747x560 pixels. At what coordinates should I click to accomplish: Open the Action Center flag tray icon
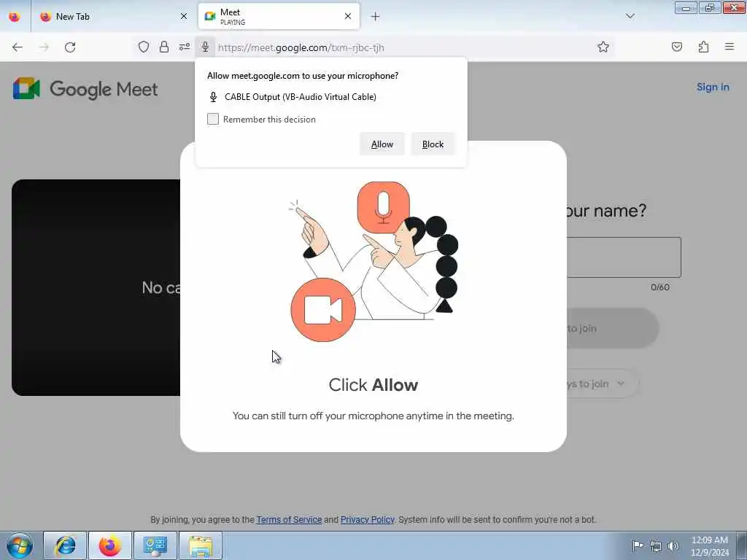coord(638,545)
